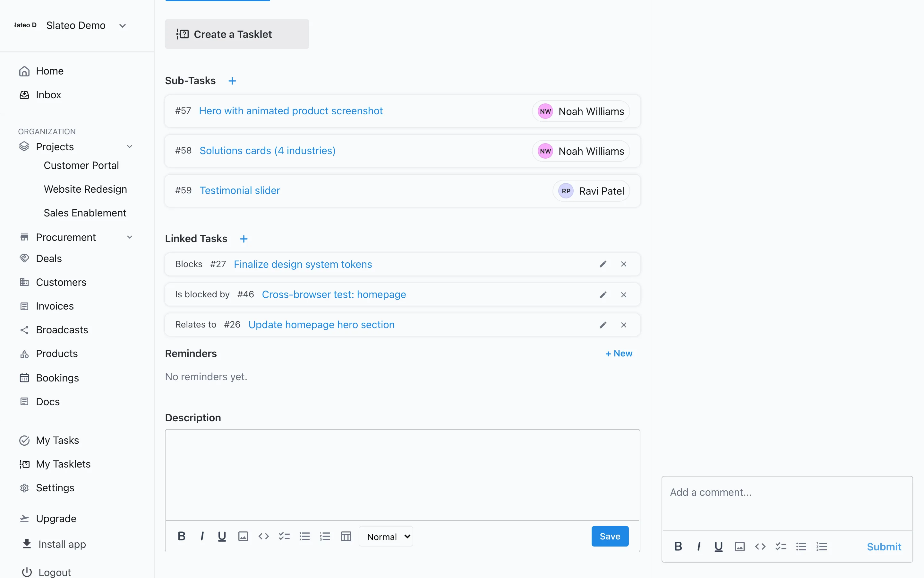Viewport: 924px width, 578px height.
Task: Expand the Procurement section chevron
Action: (x=129, y=237)
